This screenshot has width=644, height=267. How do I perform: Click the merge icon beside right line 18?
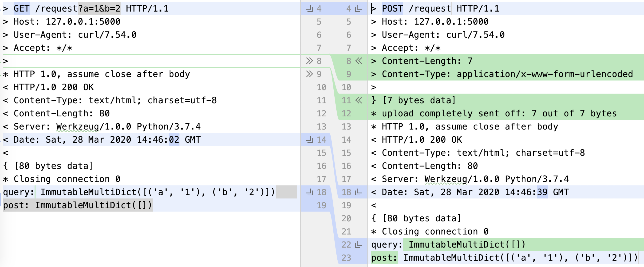(x=358, y=192)
